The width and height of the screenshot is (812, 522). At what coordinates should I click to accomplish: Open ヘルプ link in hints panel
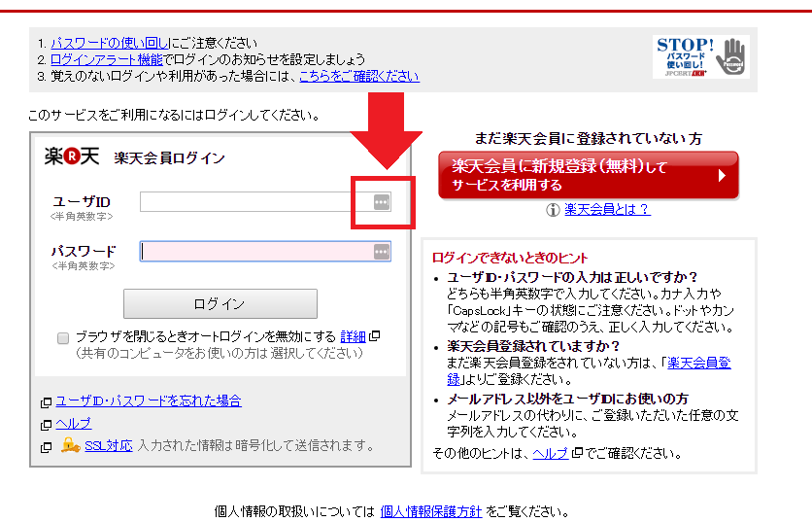(x=551, y=454)
